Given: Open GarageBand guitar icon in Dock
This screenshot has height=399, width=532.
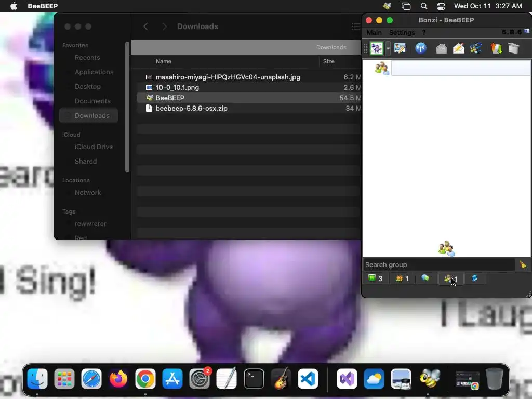Looking at the screenshot, I should (281, 379).
